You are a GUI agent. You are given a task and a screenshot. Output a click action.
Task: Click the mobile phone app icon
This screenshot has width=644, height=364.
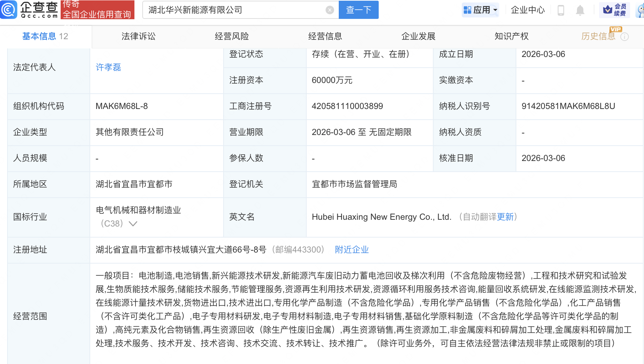pyautogui.click(x=560, y=10)
